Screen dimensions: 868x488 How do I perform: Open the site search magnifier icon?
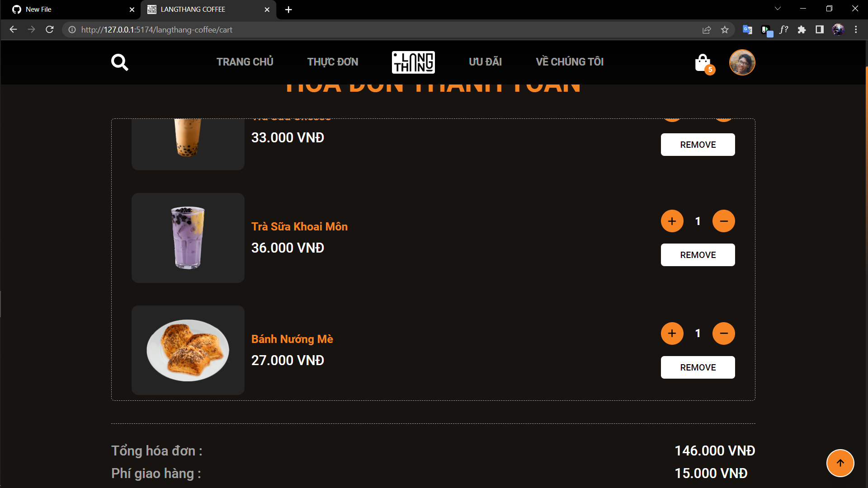tap(120, 62)
